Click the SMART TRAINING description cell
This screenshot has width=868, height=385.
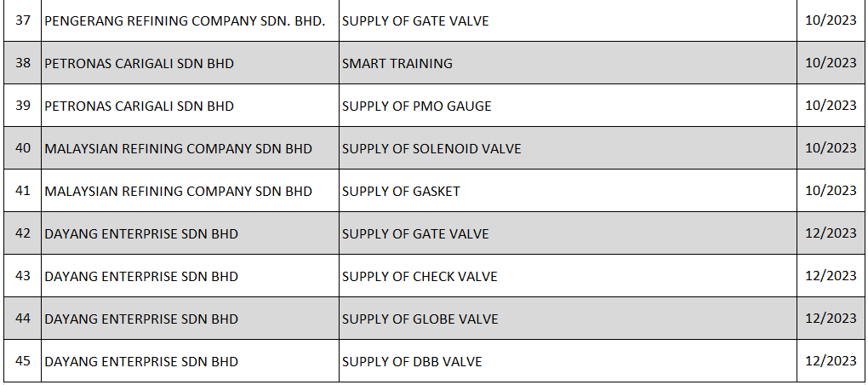tap(397, 63)
